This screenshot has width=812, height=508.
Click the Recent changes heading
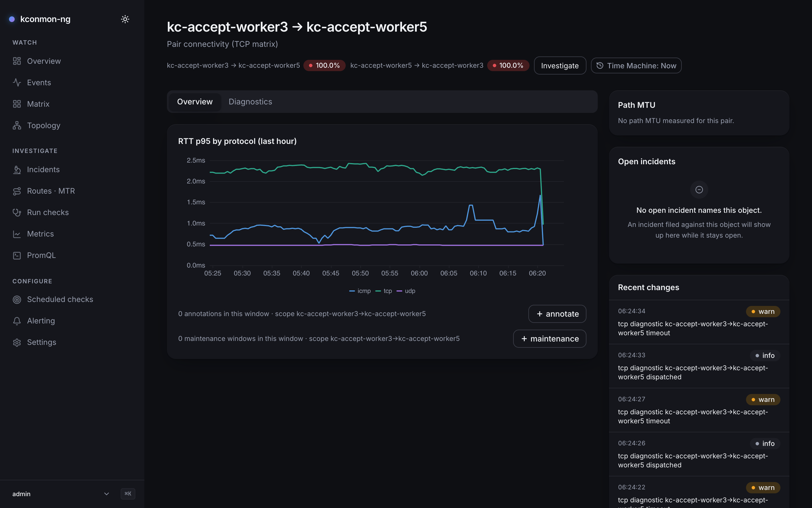pos(648,288)
